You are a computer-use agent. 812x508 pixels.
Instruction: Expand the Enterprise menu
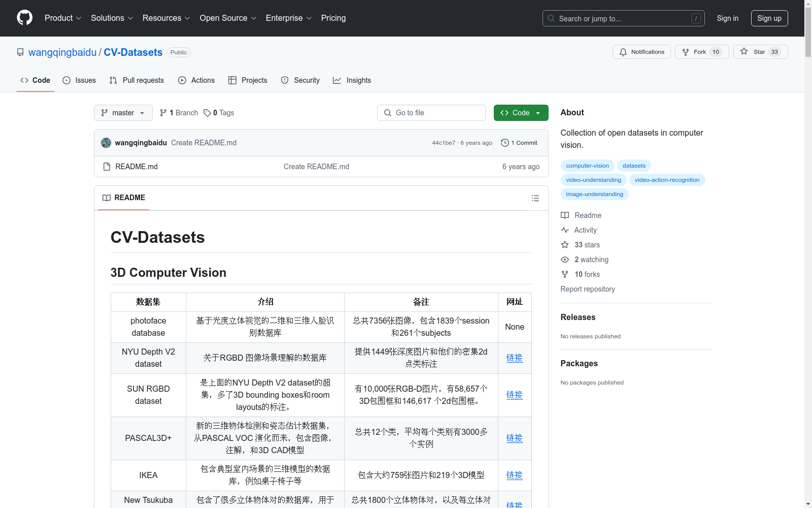289,18
